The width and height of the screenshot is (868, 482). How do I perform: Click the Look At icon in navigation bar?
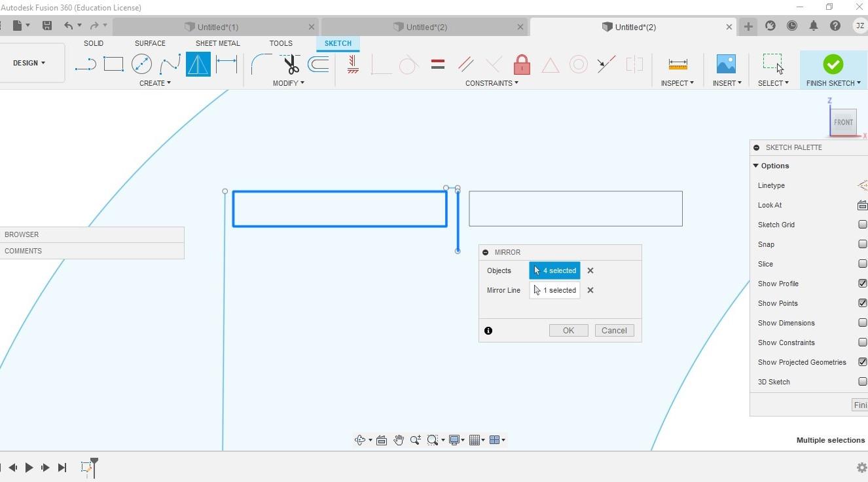tap(382, 440)
